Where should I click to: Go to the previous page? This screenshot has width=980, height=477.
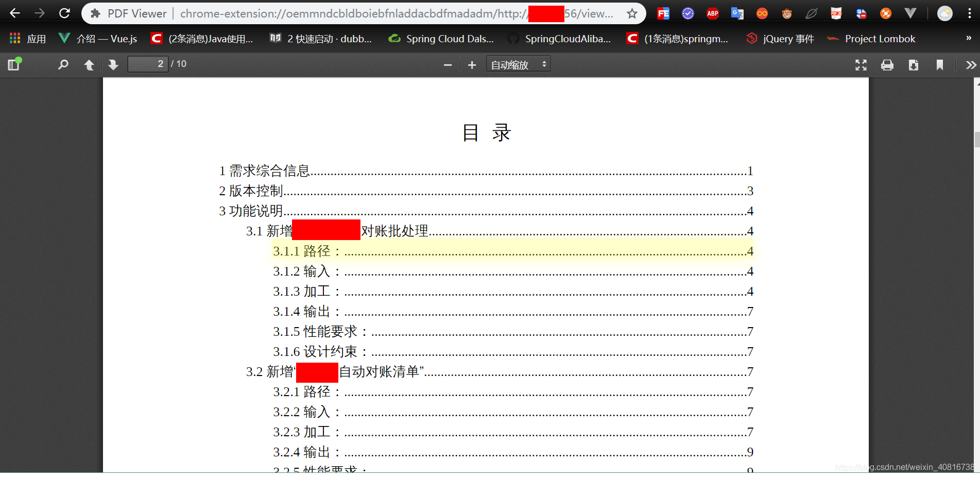tap(89, 64)
